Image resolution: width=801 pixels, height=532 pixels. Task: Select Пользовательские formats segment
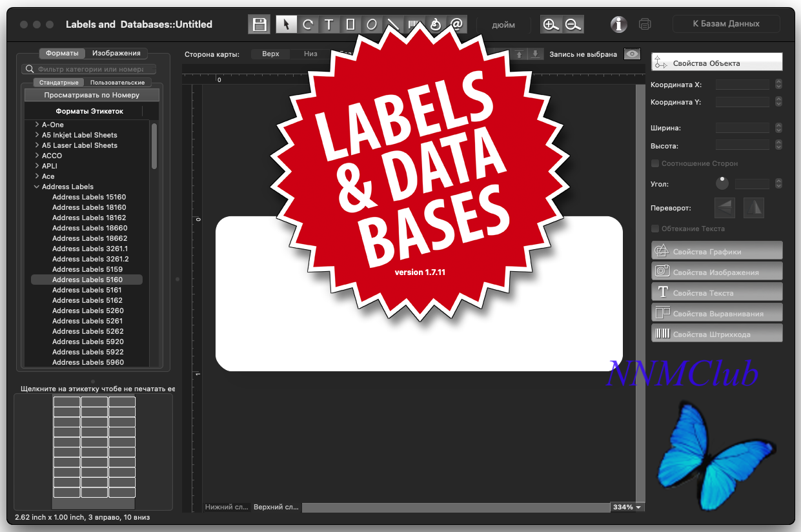coord(117,83)
